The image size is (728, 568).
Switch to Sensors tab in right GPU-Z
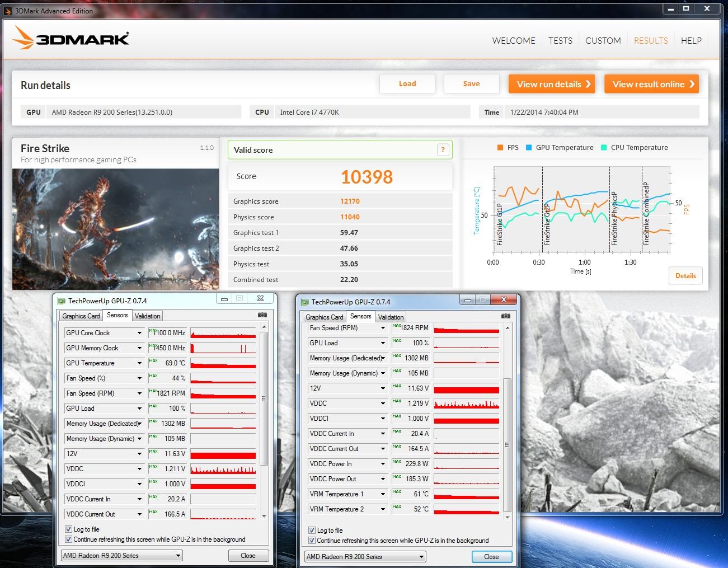361,316
